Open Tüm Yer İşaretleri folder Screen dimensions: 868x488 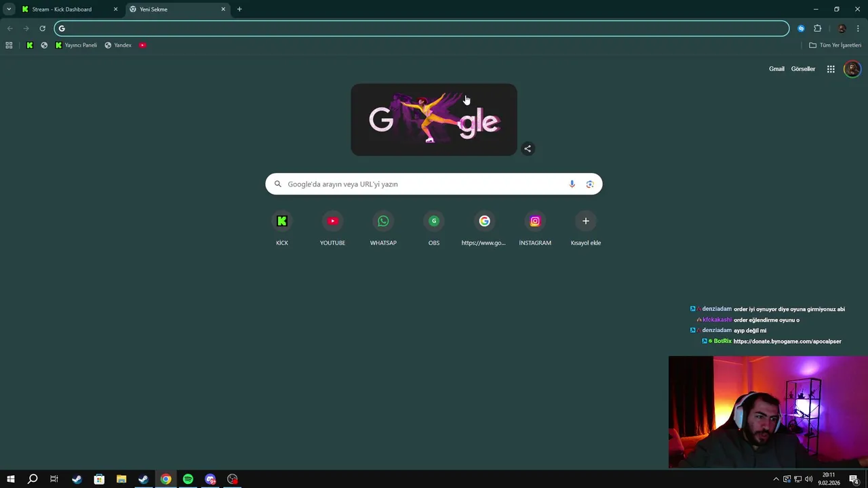click(x=835, y=45)
